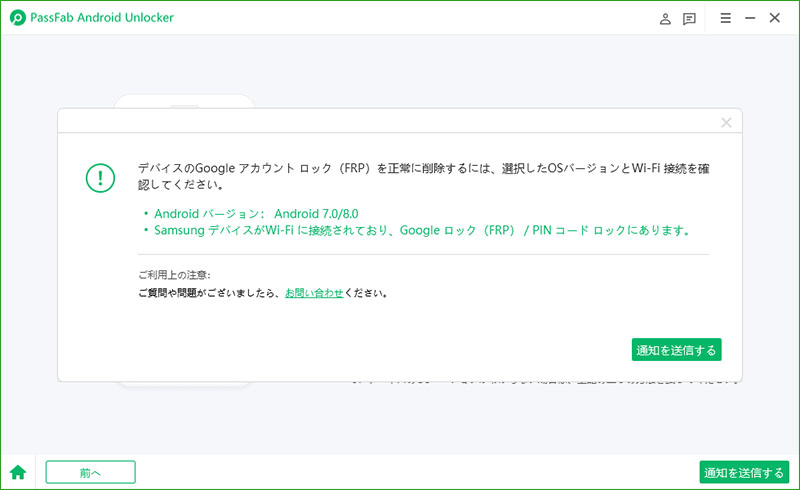Click the green exclamation warning icon
The width and height of the screenshot is (800, 490).
[100, 178]
